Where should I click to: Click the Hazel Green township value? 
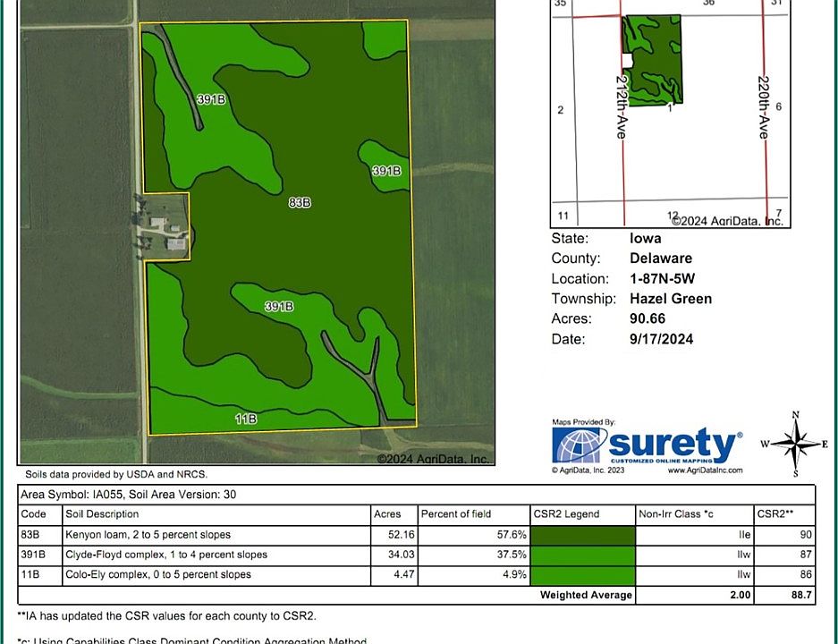[x=671, y=299]
